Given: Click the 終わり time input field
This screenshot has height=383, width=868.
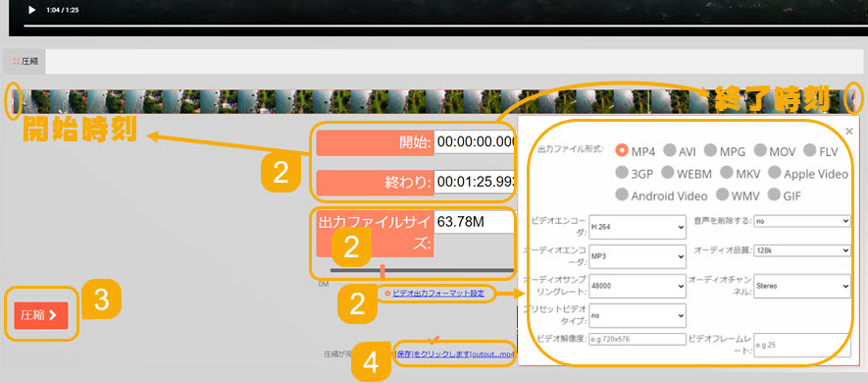Looking at the screenshot, I should [x=475, y=182].
